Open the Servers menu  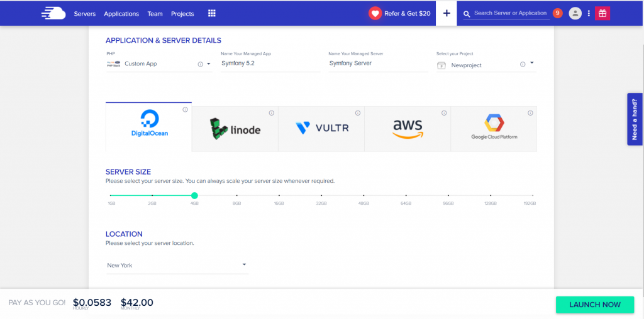point(85,13)
